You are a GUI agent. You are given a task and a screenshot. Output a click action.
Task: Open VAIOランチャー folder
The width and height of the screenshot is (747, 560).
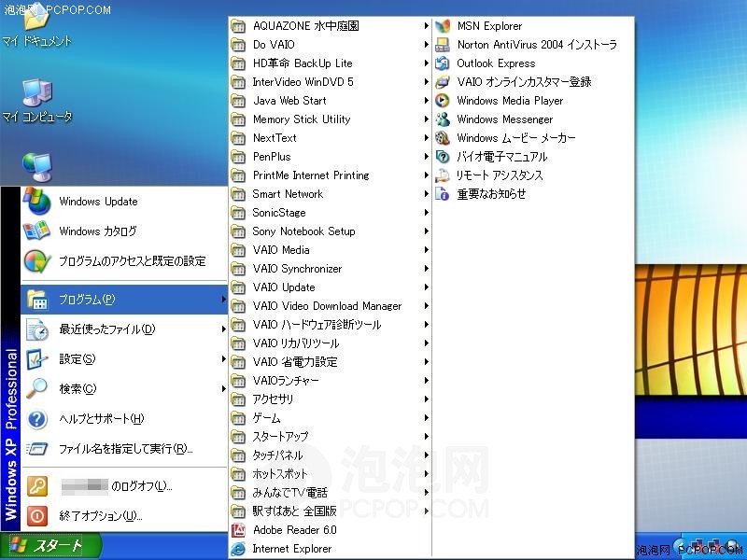[331, 381]
